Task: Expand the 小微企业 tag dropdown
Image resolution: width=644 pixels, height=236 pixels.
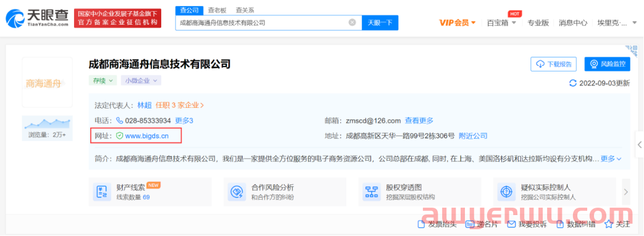Action: pyautogui.click(x=141, y=80)
